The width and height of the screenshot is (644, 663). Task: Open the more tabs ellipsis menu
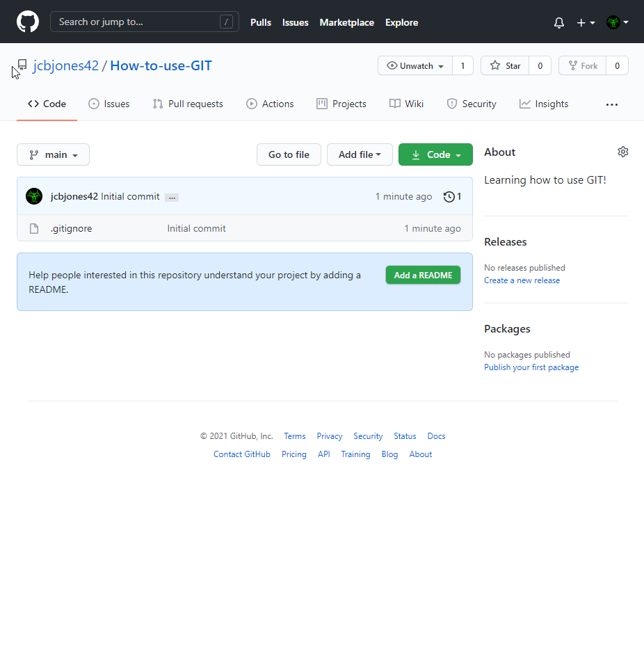[x=611, y=104]
